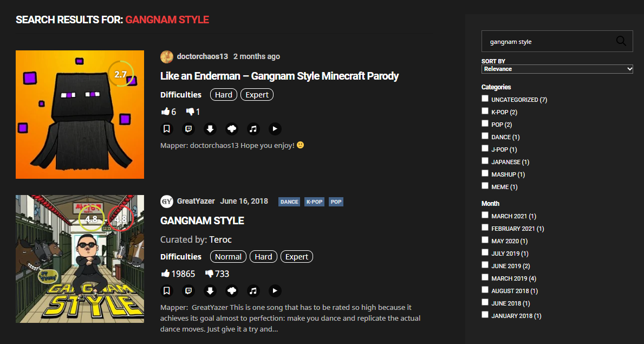Open the Gangnam Style cover art thumbnail

pyautogui.click(x=80, y=259)
